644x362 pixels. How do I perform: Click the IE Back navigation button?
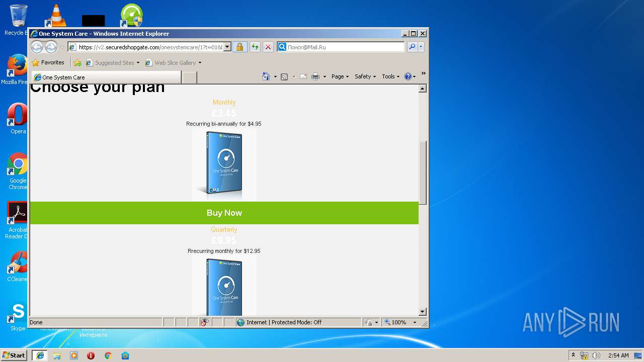[37, 47]
